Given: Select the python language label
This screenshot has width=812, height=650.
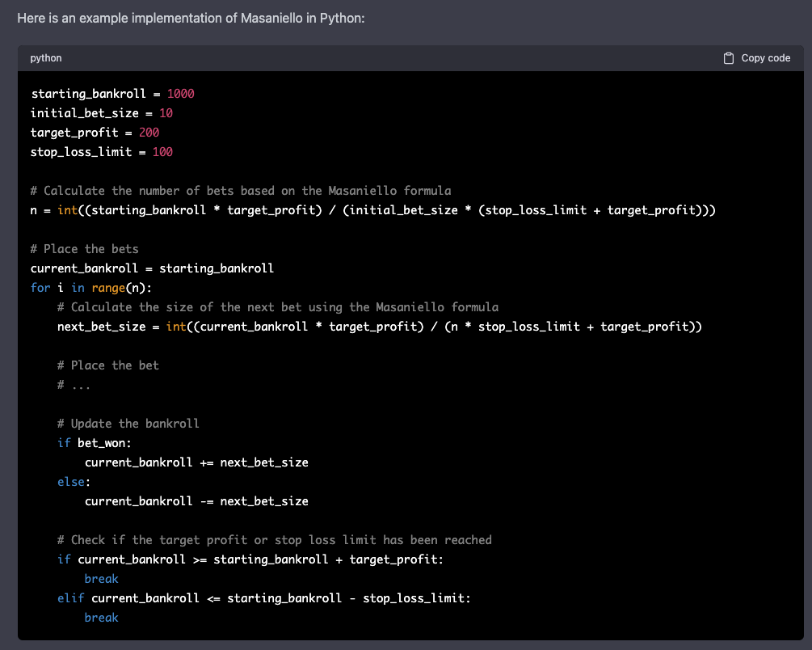Looking at the screenshot, I should point(46,57).
